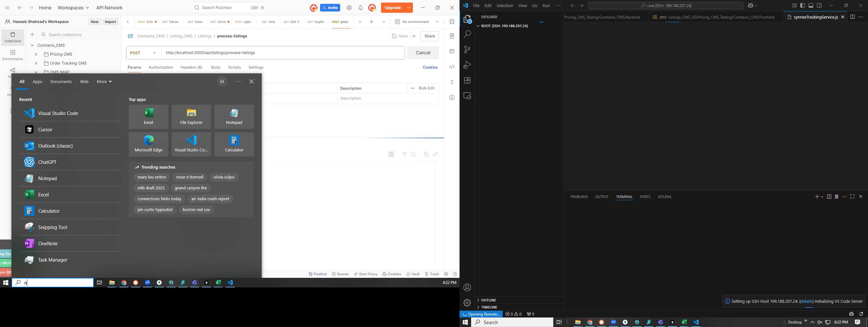
Task: Open the POST method dropdown in Postman
Action: click(x=144, y=53)
